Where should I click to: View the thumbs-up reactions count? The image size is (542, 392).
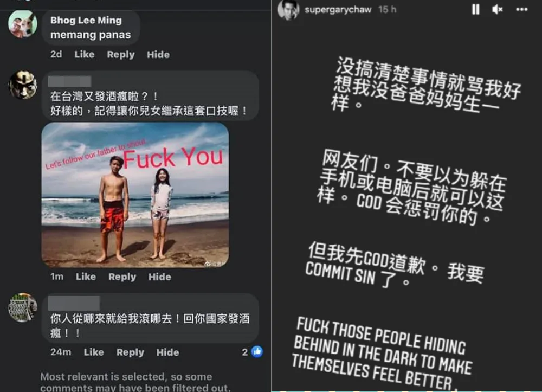tap(253, 351)
